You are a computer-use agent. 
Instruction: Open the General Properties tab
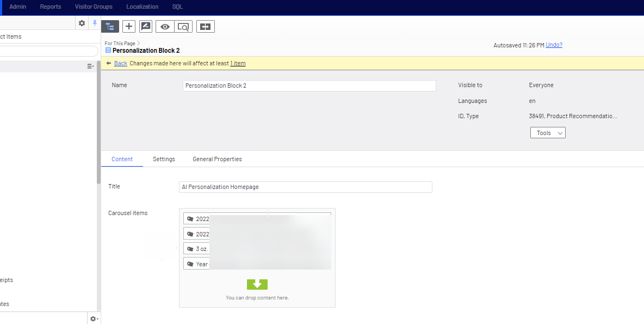pyautogui.click(x=217, y=159)
